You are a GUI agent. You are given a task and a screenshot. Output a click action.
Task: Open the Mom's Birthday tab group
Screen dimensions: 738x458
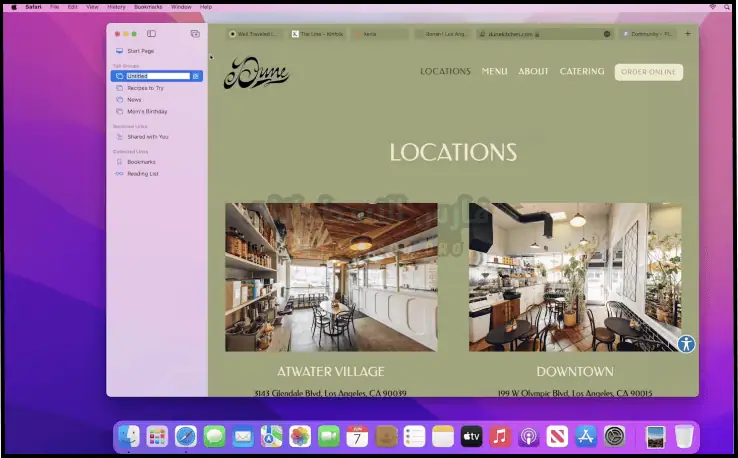click(147, 112)
